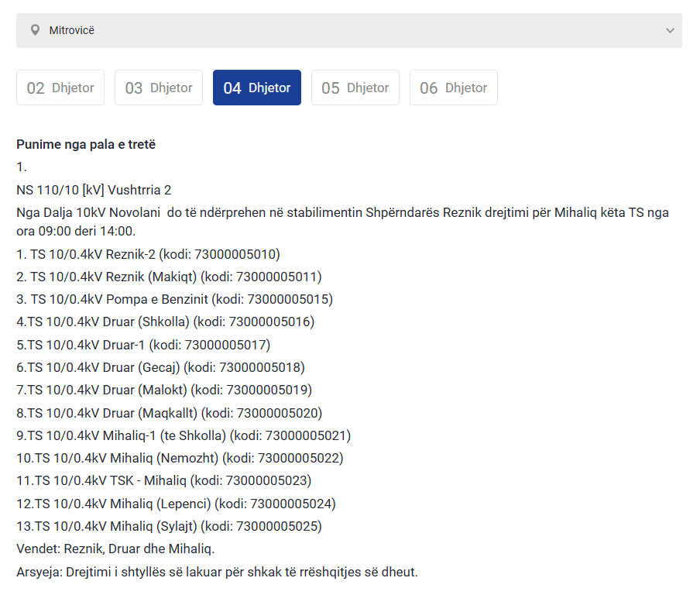Expand the dropdown chevron arrow

(670, 31)
